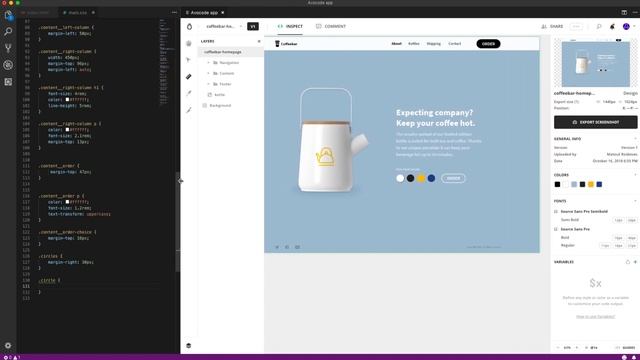Zoom in with the plus in the bottom bar
Viewport: 640px width, 360px height.
tap(577, 347)
